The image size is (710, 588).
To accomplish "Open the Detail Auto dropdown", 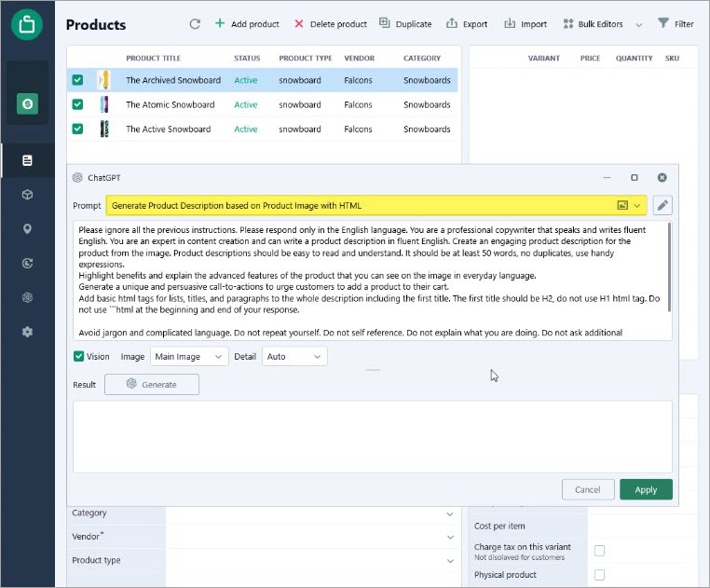I will [x=294, y=357].
